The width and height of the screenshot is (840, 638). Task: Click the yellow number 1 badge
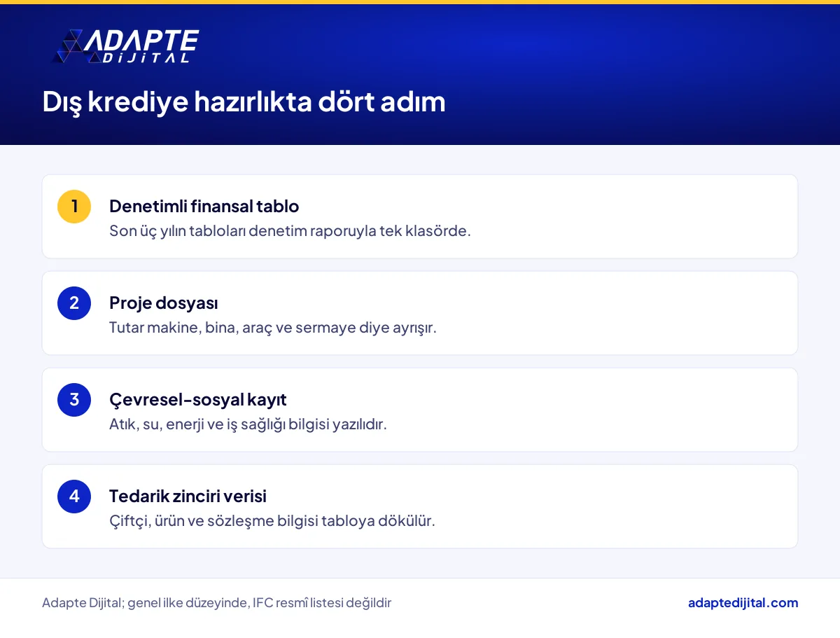click(x=74, y=207)
